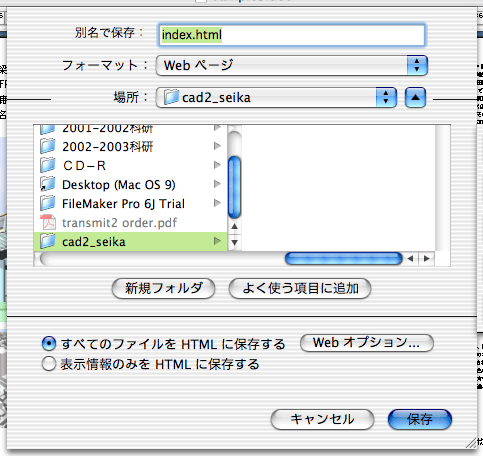Image resolution: width=483 pixels, height=456 pixels.
Task: Click the horizontal scrollbar thumb in browser
Action: [344, 259]
